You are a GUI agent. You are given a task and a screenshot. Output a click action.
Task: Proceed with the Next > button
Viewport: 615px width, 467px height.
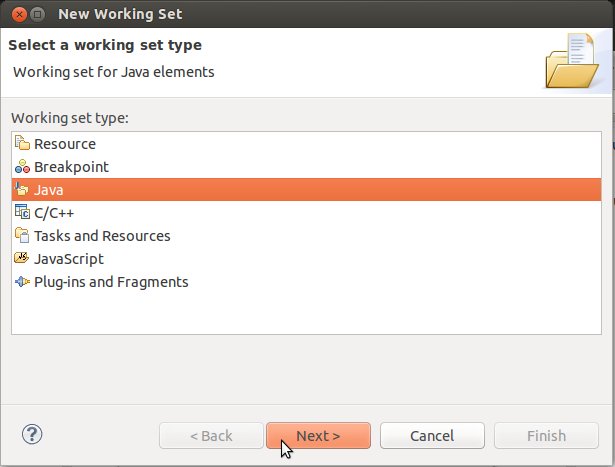click(318, 436)
